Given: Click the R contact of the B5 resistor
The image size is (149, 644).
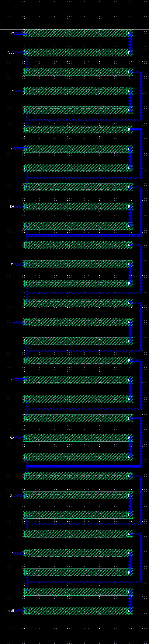Looking at the screenshot, I should [129, 264].
